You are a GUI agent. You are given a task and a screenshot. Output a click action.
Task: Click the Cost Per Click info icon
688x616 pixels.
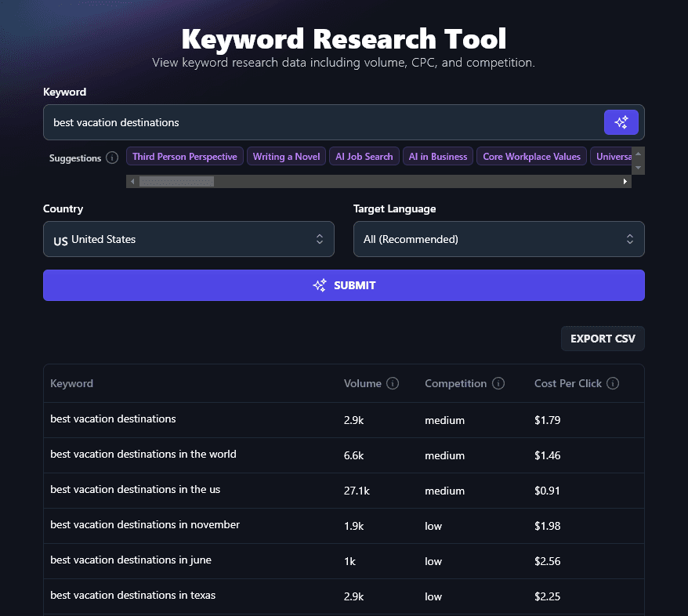pyautogui.click(x=612, y=383)
